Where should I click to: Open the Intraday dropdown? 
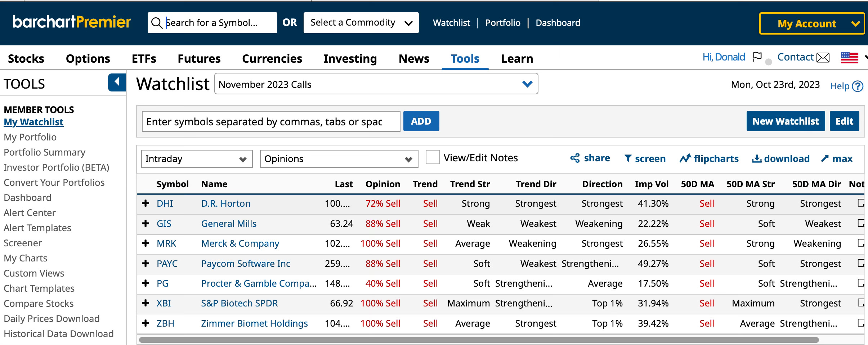[x=197, y=159]
